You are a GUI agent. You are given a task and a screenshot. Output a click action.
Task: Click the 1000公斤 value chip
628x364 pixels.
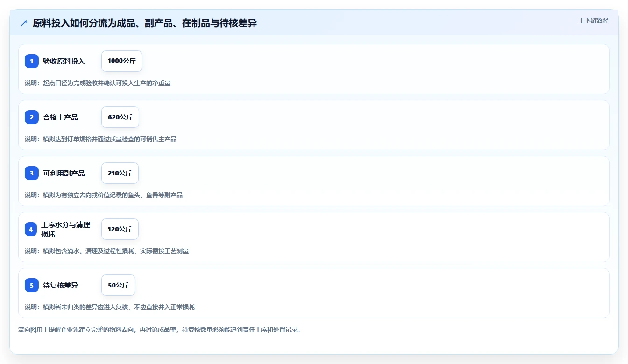coord(122,61)
